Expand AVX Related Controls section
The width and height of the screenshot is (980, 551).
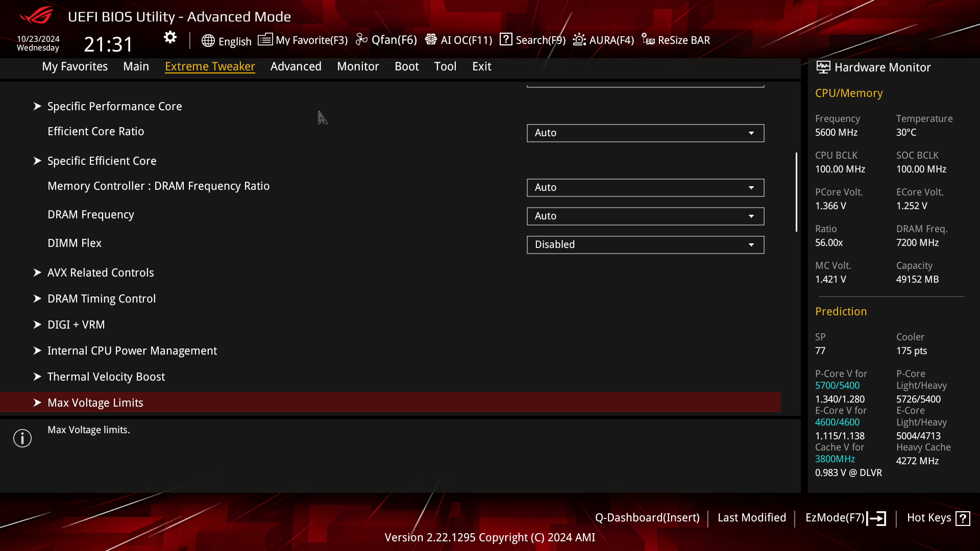pyautogui.click(x=100, y=272)
